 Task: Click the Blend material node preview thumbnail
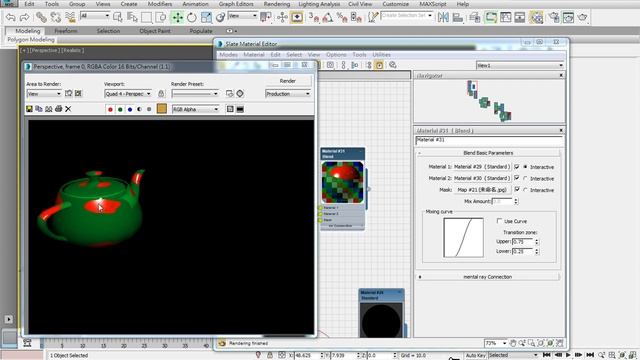pyautogui.click(x=342, y=182)
